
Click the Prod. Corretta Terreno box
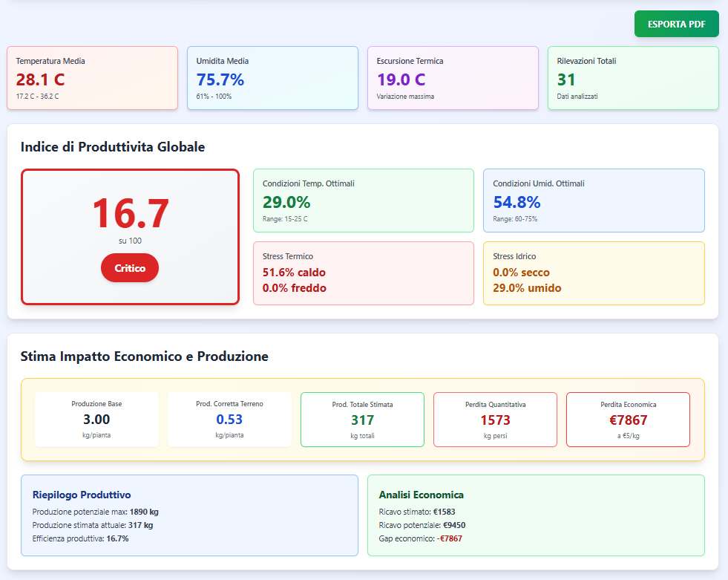229,420
